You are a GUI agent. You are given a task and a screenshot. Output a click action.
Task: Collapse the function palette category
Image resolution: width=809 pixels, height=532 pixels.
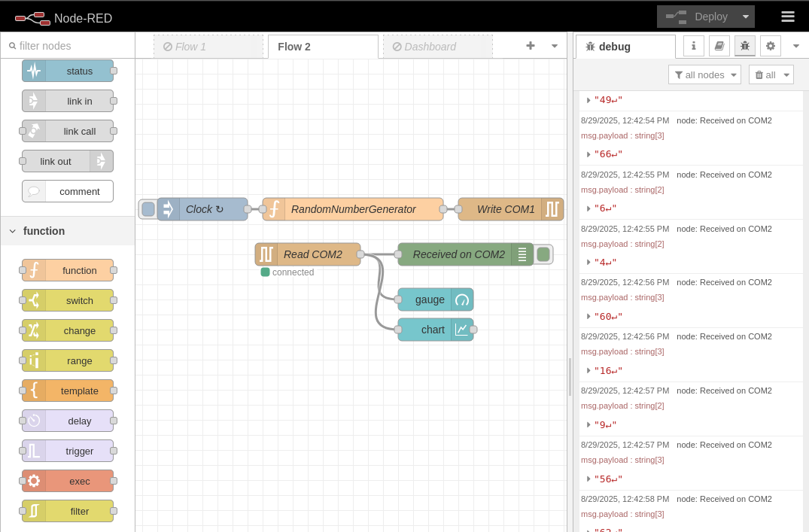13,231
